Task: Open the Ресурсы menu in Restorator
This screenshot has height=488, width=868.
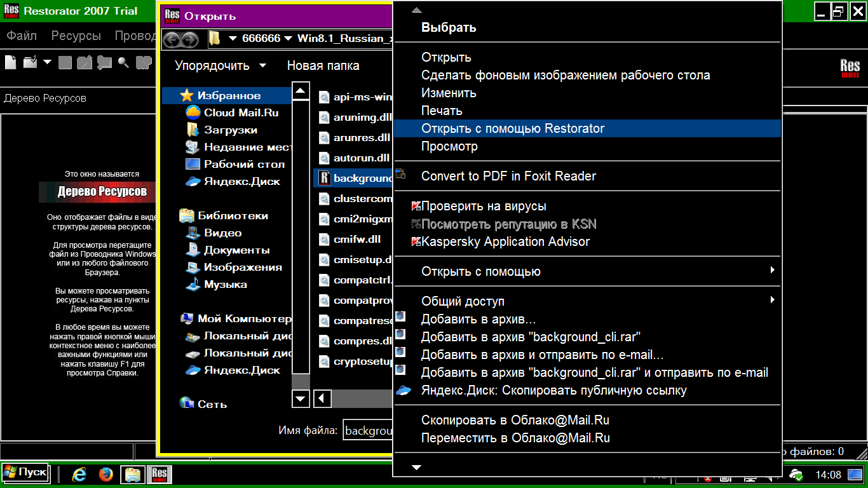Action: point(76,36)
